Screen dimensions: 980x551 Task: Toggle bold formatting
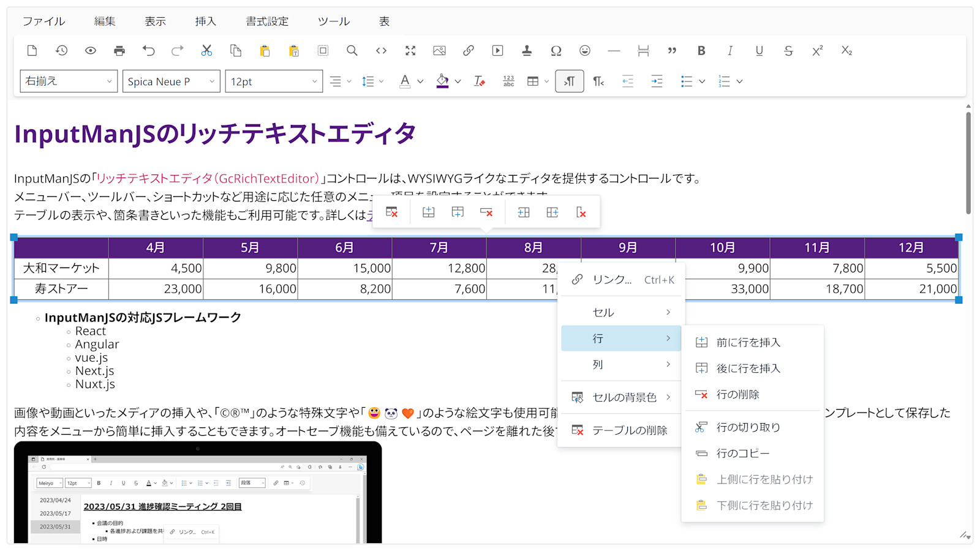701,51
